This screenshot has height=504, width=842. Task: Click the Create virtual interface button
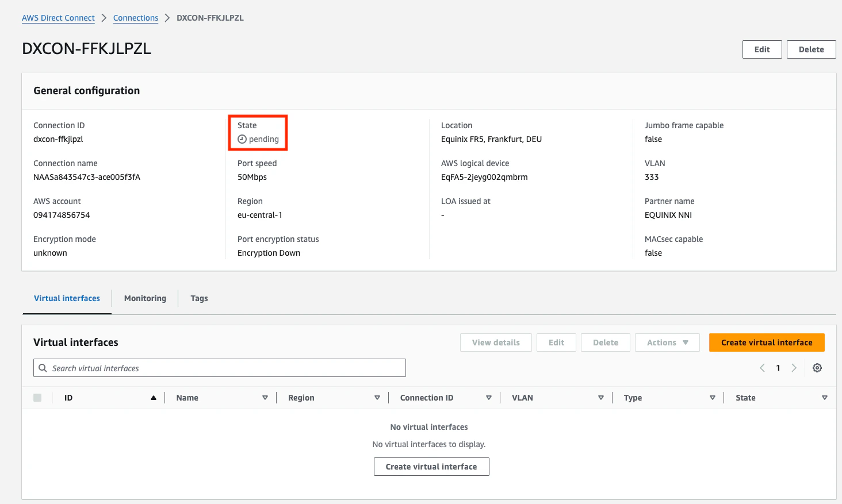click(767, 343)
